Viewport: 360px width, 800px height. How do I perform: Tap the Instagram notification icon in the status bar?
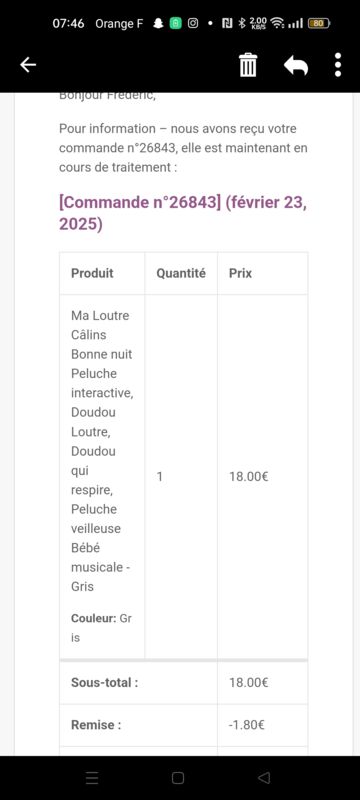click(193, 23)
